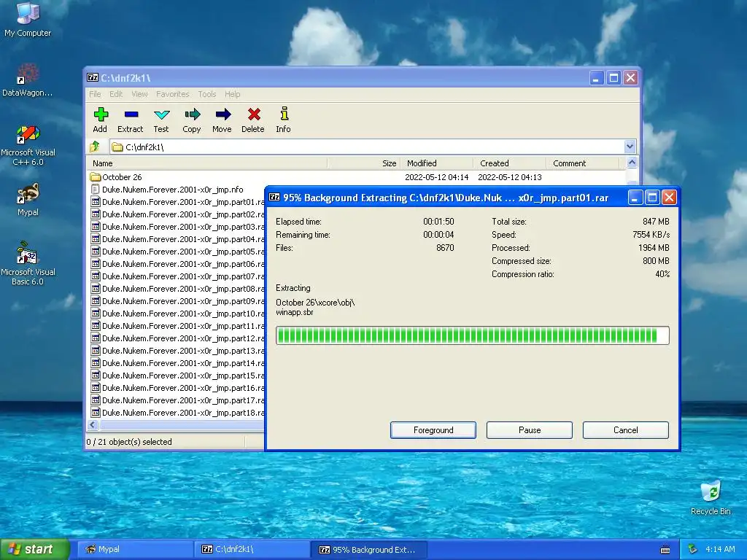747x560 pixels.
Task: Open the Windows start menu
Action: click(34, 549)
